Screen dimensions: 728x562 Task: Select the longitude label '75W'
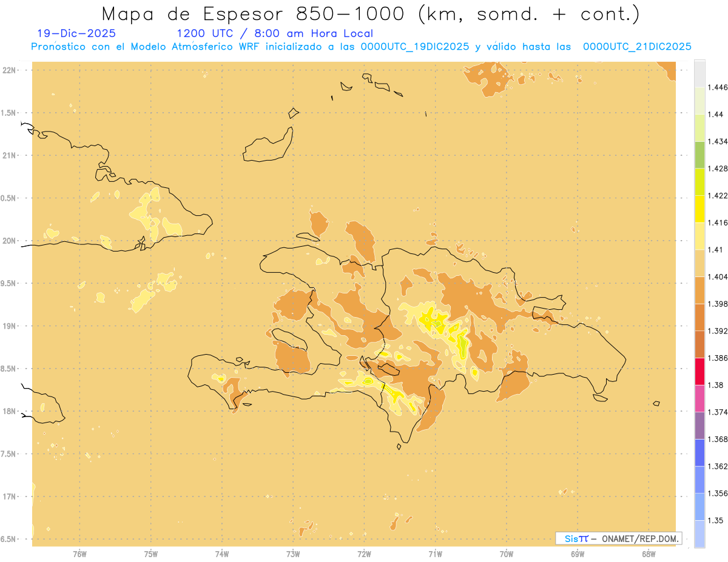coord(150,554)
